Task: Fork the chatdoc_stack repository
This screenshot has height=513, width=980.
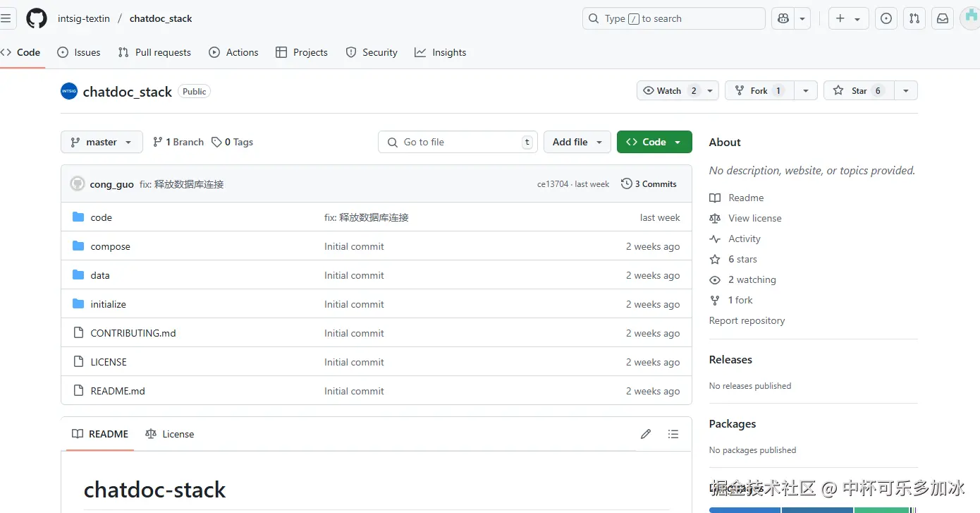Action: click(x=759, y=90)
